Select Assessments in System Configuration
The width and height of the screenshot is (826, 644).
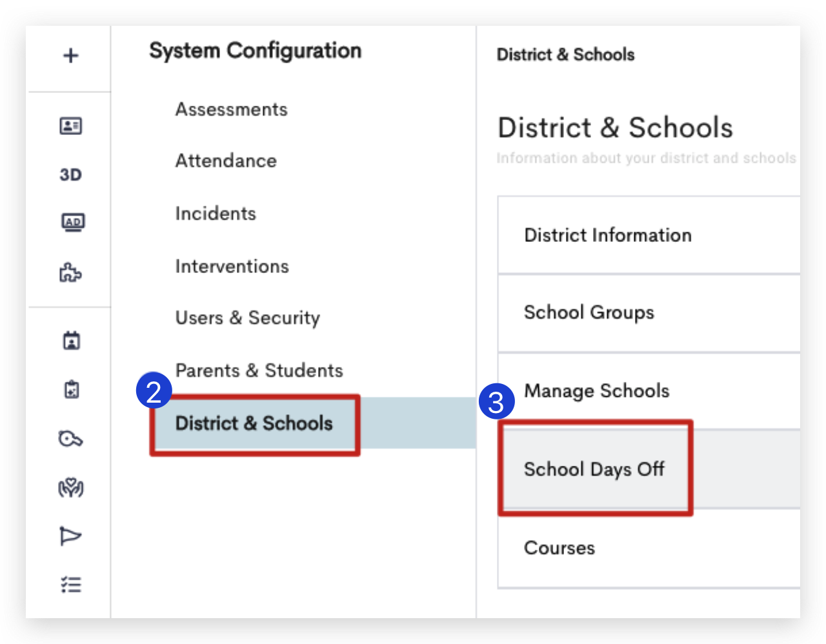[232, 110]
